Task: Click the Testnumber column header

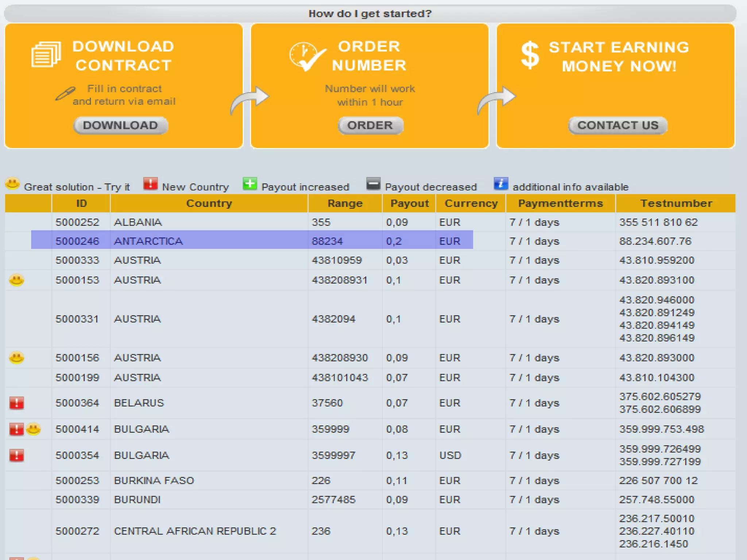Action: click(x=676, y=203)
